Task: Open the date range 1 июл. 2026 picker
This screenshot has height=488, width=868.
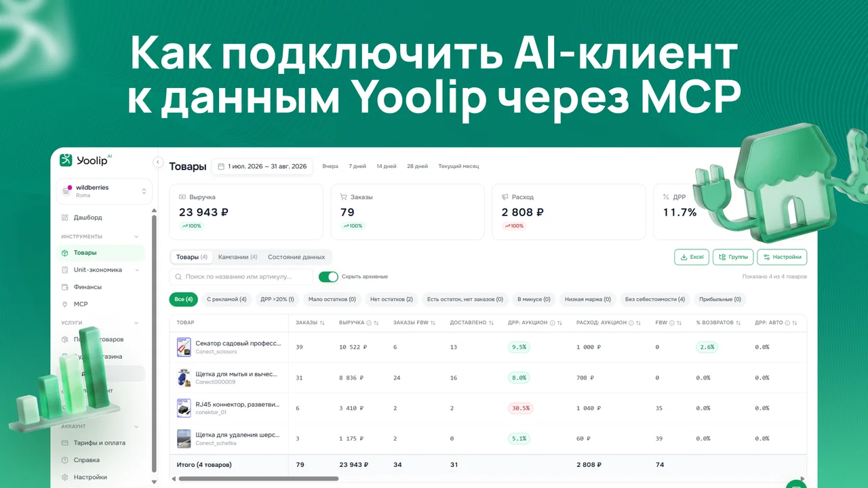Action: click(x=262, y=166)
